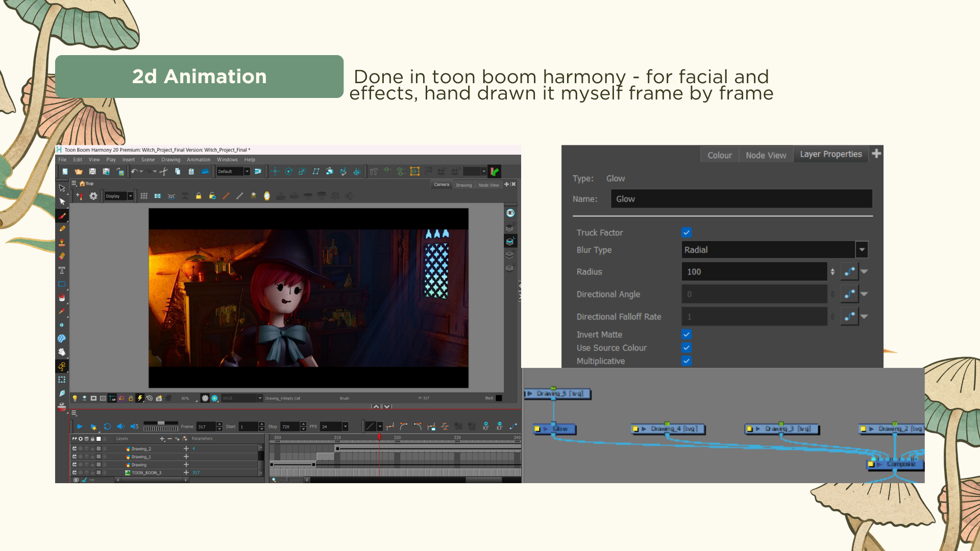Toggle the eye icon right of camera view
Screen dimensions: 980x551
pyautogui.click(x=510, y=213)
